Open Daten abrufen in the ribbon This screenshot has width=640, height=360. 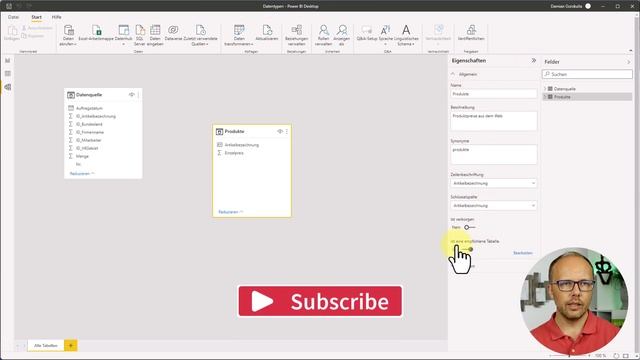[68, 35]
